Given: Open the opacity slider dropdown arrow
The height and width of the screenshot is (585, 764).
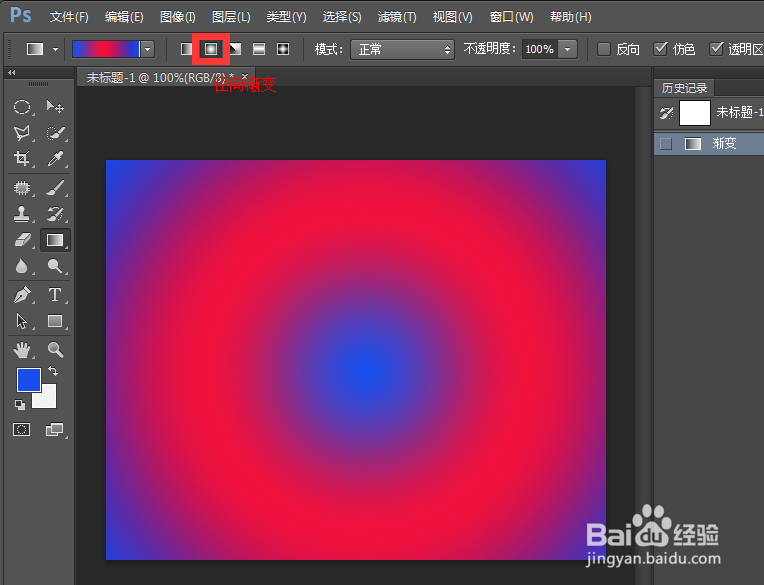Looking at the screenshot, I should tap(568, 49).
